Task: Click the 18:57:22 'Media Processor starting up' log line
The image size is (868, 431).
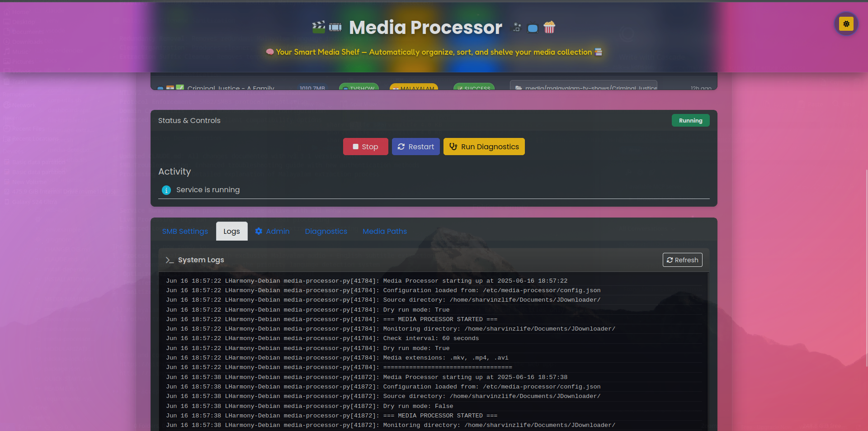Action: tap(367, 281)
